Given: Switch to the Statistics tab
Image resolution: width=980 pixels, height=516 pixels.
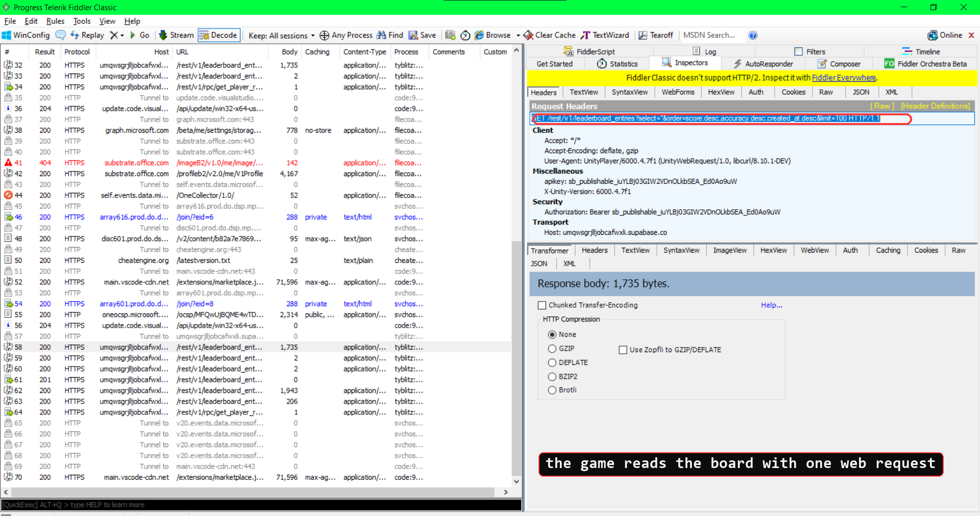Looking at the screenshot, I should [x=617, y=64].
